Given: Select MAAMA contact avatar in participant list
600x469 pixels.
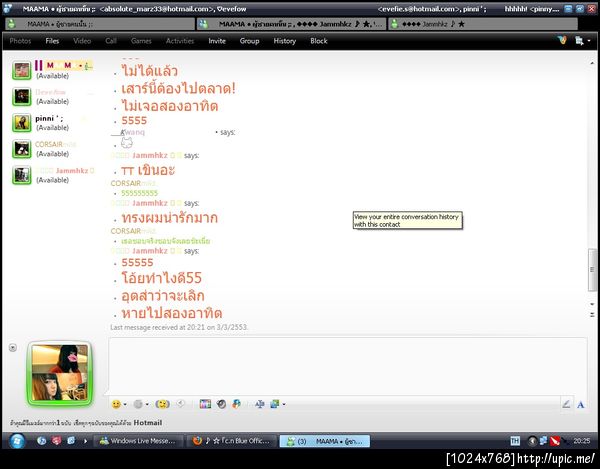Looking at the screenshot, I should pyautogui.click(x=21, y=70).
